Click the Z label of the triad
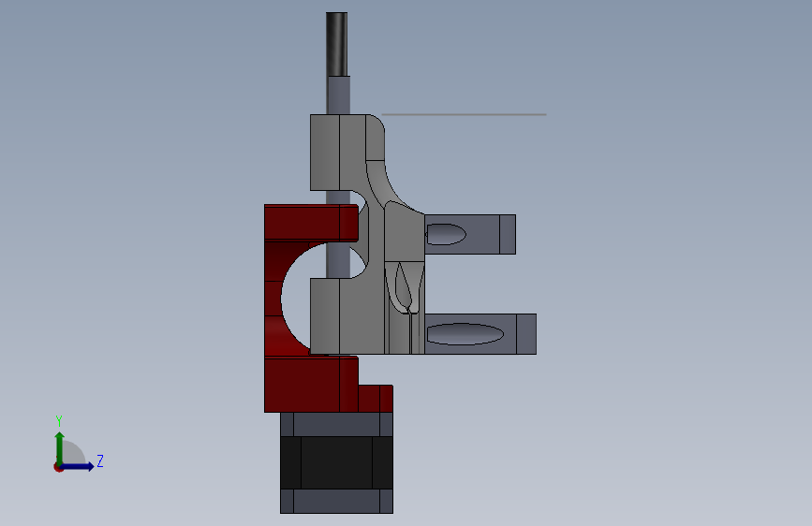 point(100,460)
